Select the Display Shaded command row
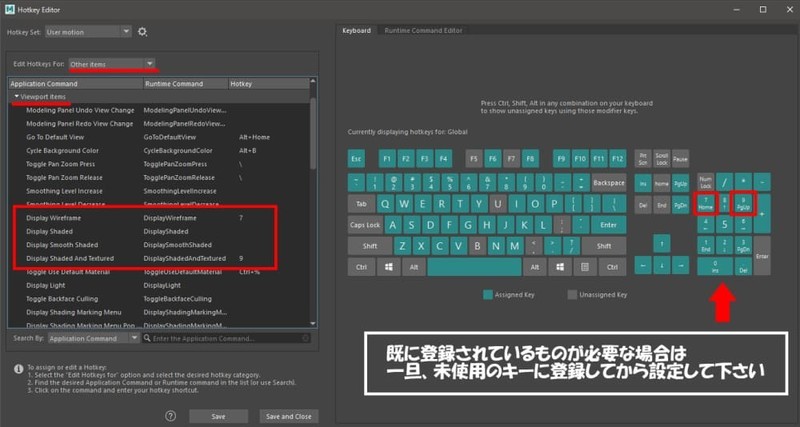This screenshot has width=800, height=427. click(159, 232)
